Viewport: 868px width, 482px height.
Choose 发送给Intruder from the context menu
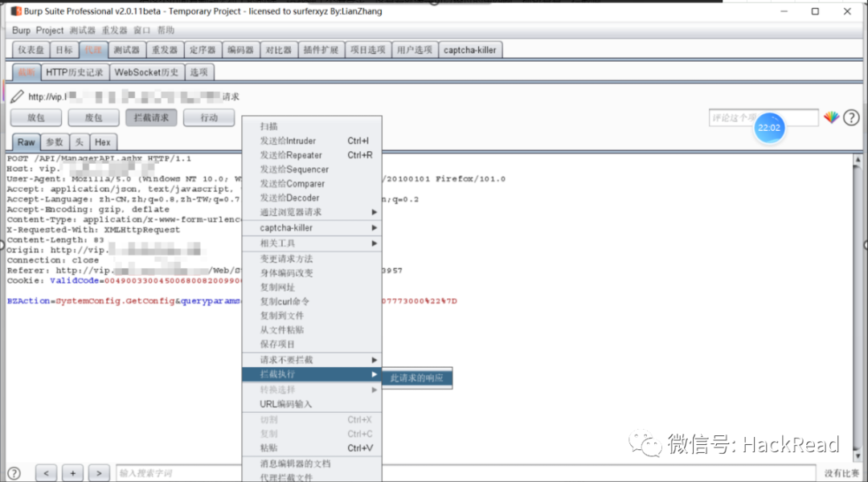click(x=312, y=141)
